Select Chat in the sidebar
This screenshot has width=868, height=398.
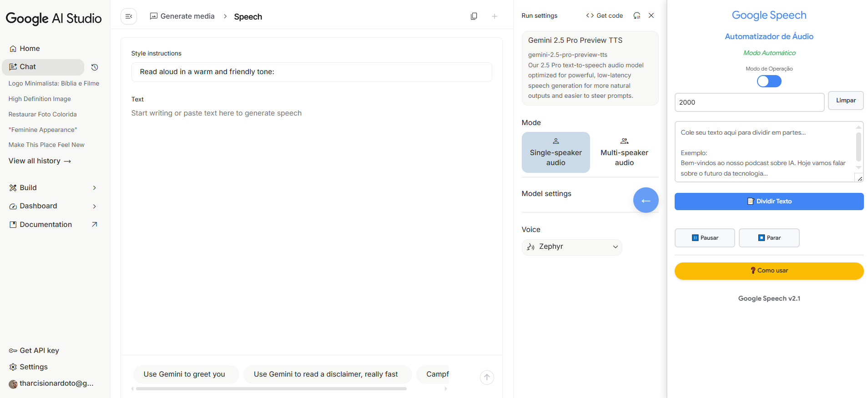(43, 67)
